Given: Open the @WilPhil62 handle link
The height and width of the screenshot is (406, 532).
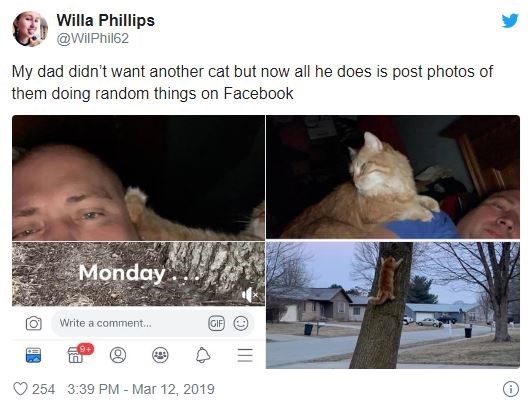Looking at the screenshot, I should pos(93,38).
